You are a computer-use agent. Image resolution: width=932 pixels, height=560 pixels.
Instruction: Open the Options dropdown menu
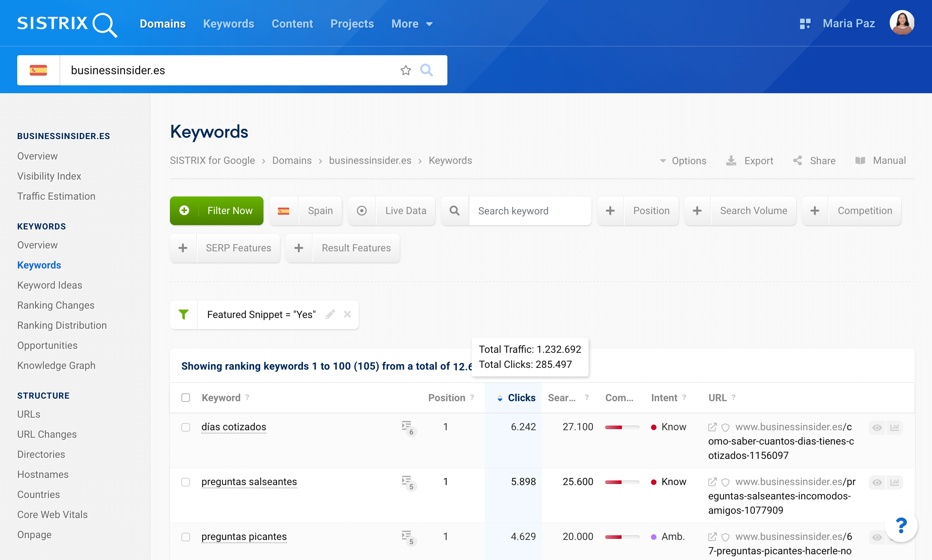(x=683, y=161)
